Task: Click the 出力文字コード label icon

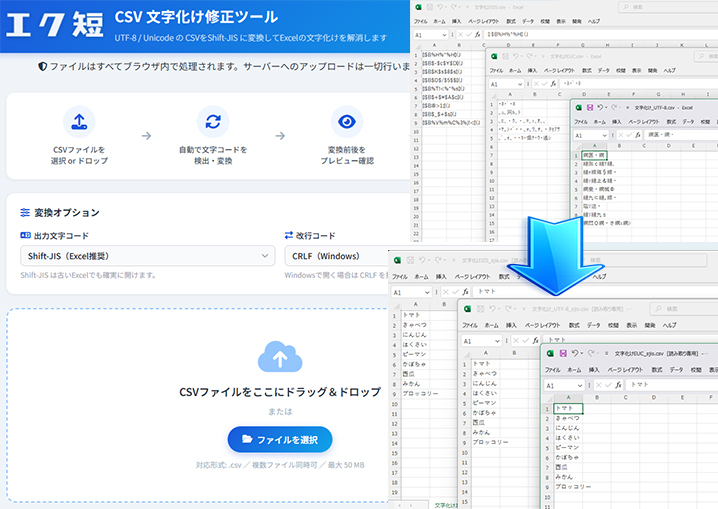Action: click(x=26, y=235)
